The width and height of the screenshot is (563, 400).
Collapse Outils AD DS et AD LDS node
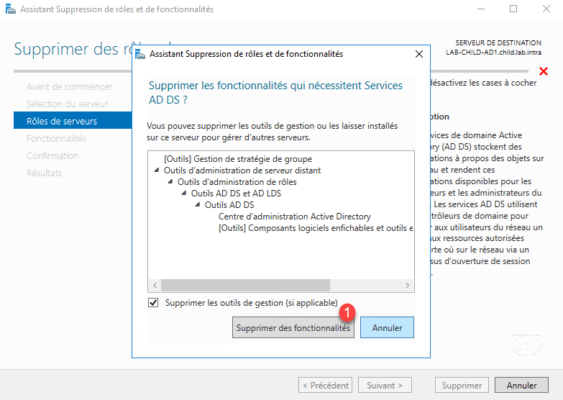click(x=184, y=193)
